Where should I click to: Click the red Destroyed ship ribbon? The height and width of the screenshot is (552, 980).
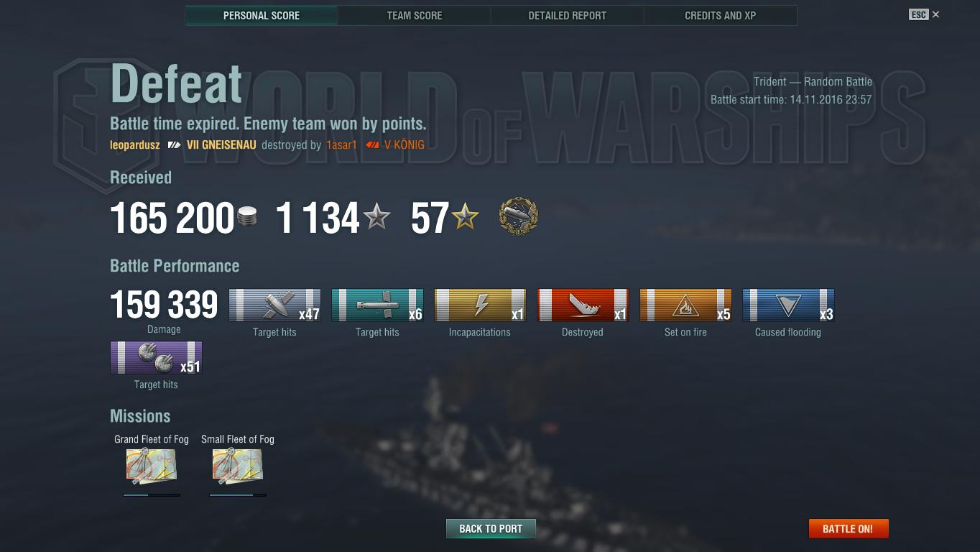click(583, 305)
